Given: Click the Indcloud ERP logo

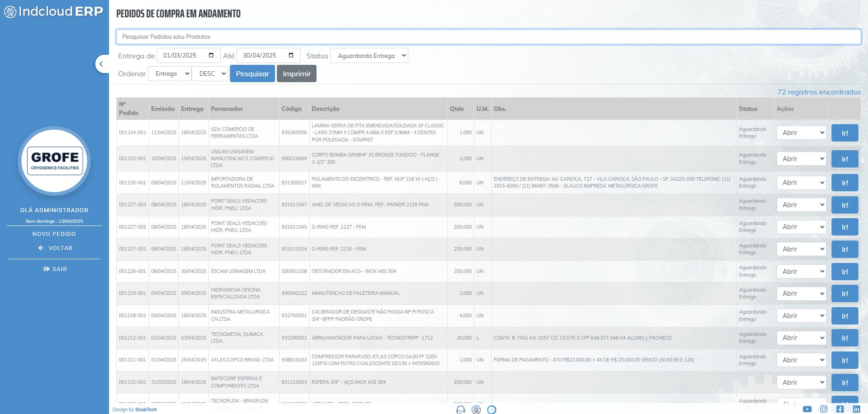Looking at the screenshot, I should (x=54, y=11).
